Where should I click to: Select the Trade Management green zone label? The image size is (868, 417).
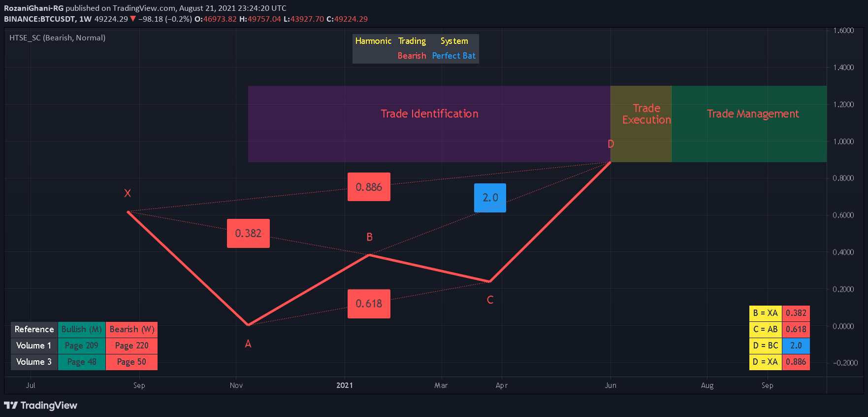(753, 114)
